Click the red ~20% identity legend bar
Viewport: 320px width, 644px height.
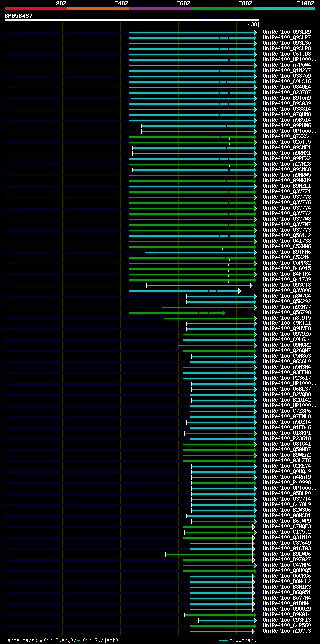pos(36,9)
